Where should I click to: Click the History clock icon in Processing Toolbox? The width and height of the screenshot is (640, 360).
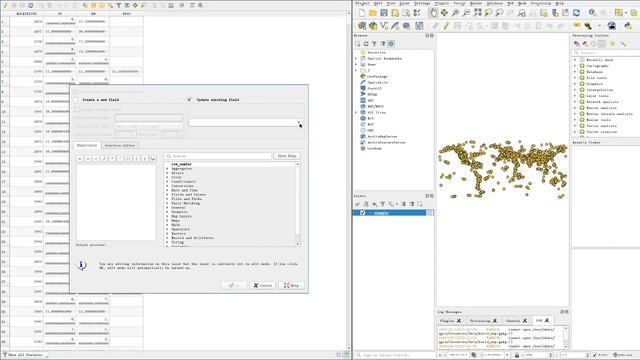593,44
